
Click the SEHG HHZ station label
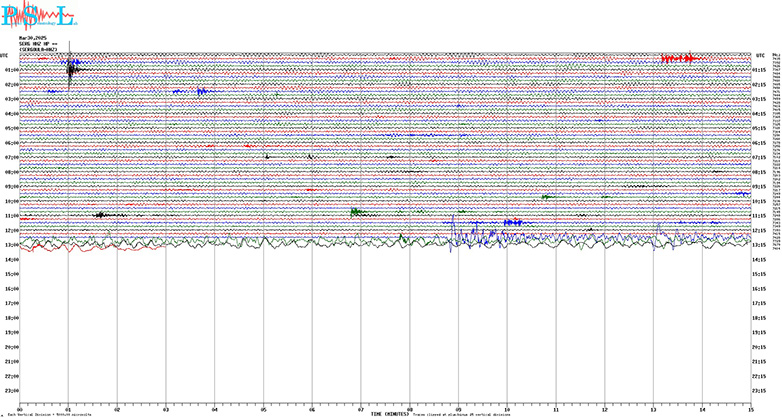(36, 43)
